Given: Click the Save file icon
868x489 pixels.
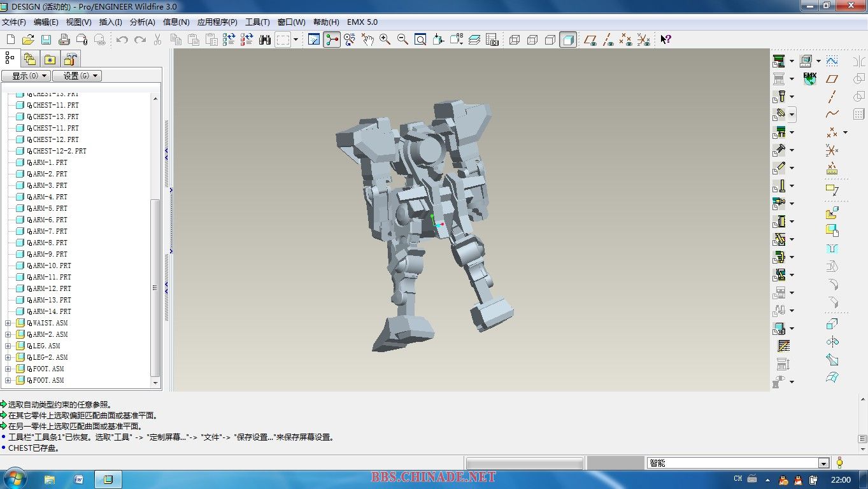Looking at the screenshot, I should point(46,39).
